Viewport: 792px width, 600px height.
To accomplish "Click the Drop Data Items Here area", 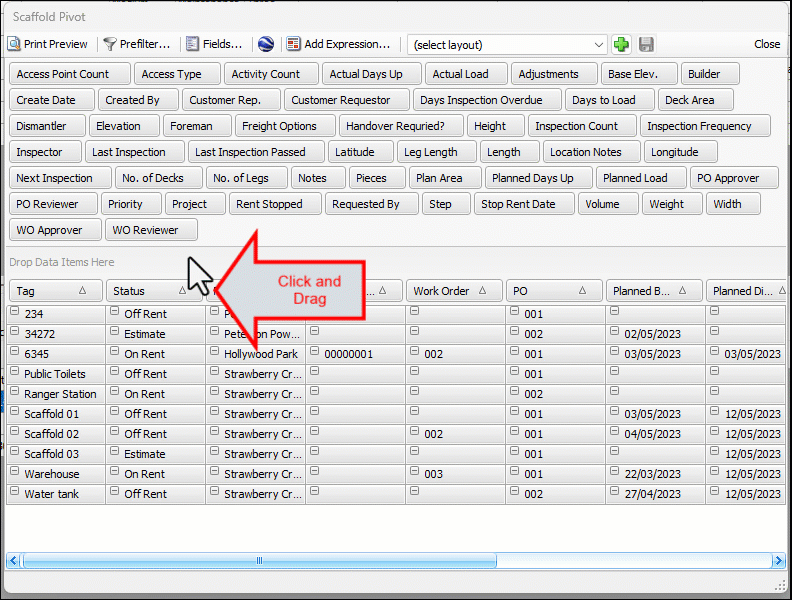I will [x=62, y=262].
